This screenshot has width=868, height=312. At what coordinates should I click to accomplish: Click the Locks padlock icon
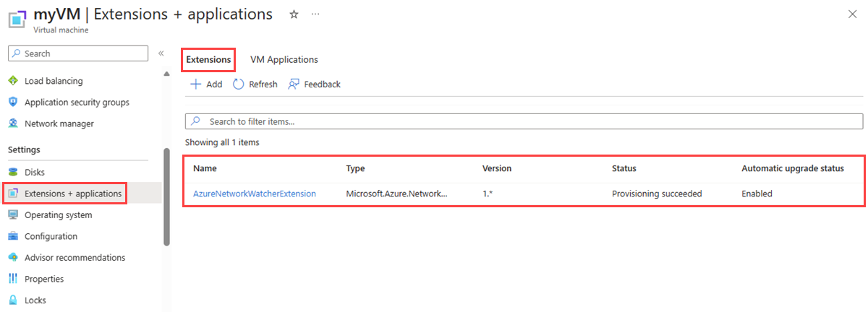[13, 300]
